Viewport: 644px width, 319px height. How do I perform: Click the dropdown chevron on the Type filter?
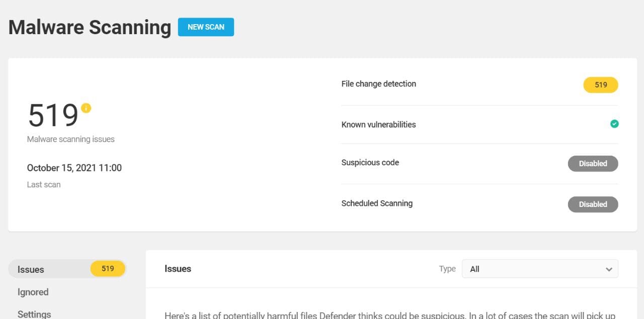(608, 269)
